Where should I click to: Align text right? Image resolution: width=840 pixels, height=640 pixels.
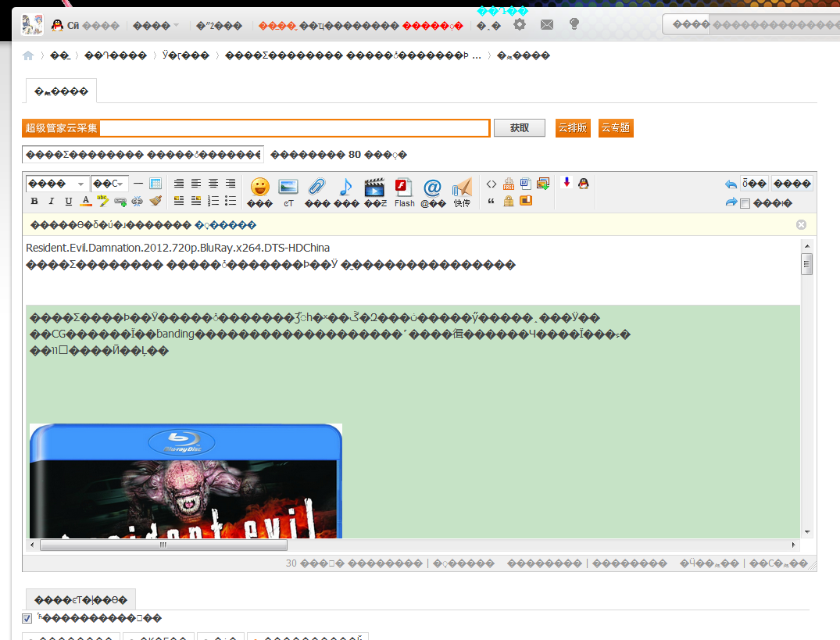point(231,184)
